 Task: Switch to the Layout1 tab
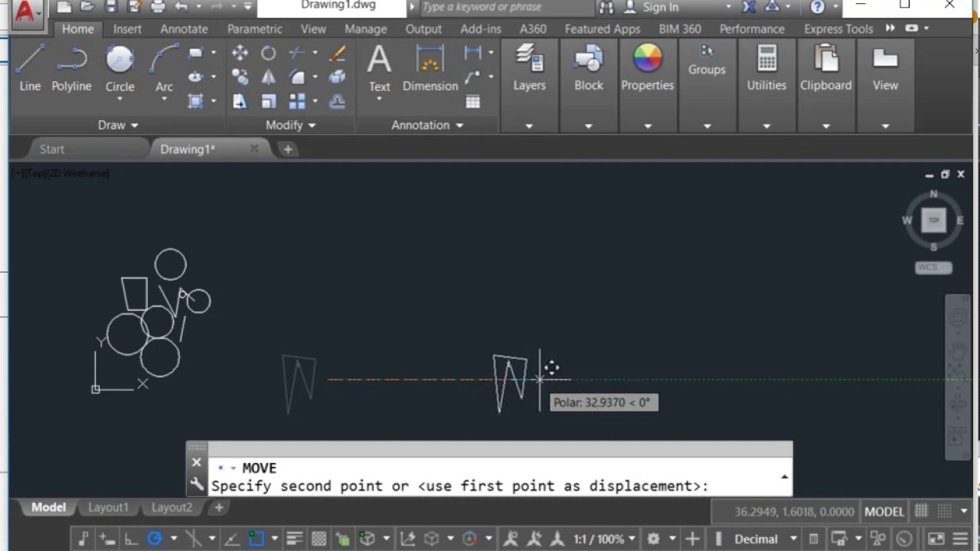108,507
